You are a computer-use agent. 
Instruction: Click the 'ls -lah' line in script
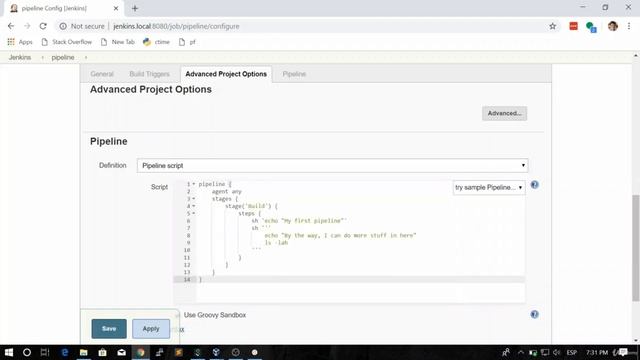point(276,243)
